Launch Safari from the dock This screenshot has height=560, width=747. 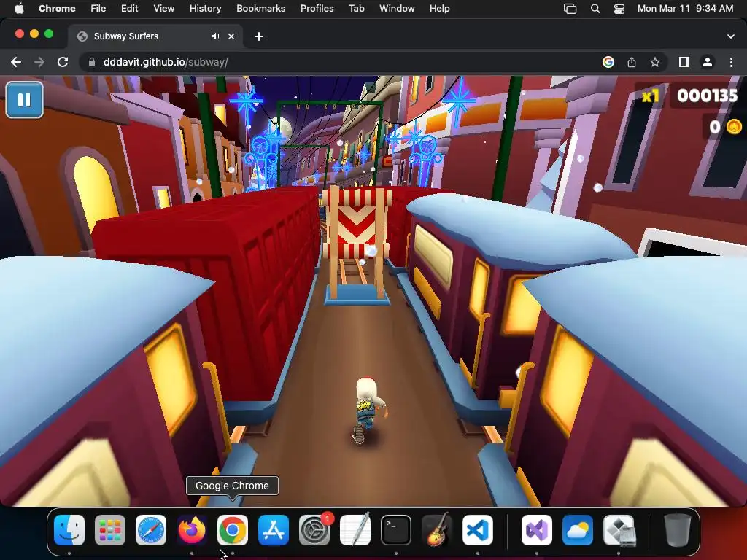(151, 530)
